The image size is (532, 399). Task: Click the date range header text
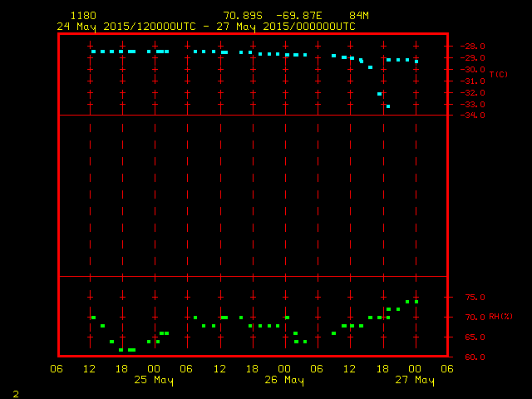206,27
